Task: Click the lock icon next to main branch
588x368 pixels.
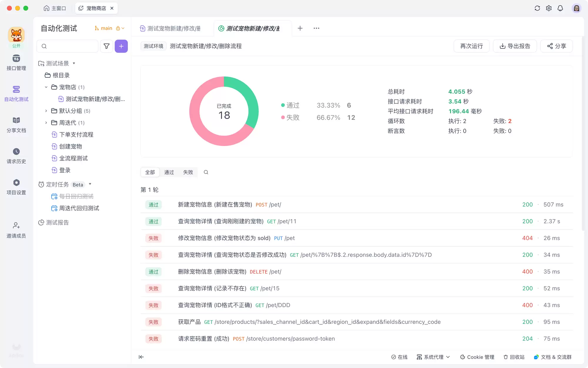Action: pos(118,28)
